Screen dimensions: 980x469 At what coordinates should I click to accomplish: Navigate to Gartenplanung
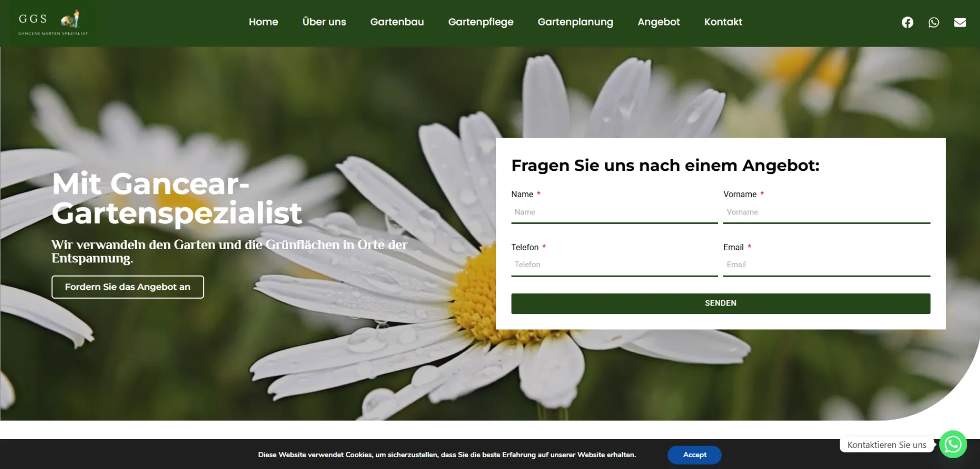[575, 22]
